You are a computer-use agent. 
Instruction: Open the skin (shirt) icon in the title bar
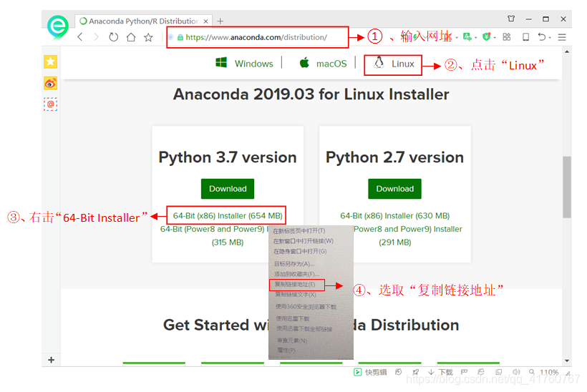pos(511,19)
